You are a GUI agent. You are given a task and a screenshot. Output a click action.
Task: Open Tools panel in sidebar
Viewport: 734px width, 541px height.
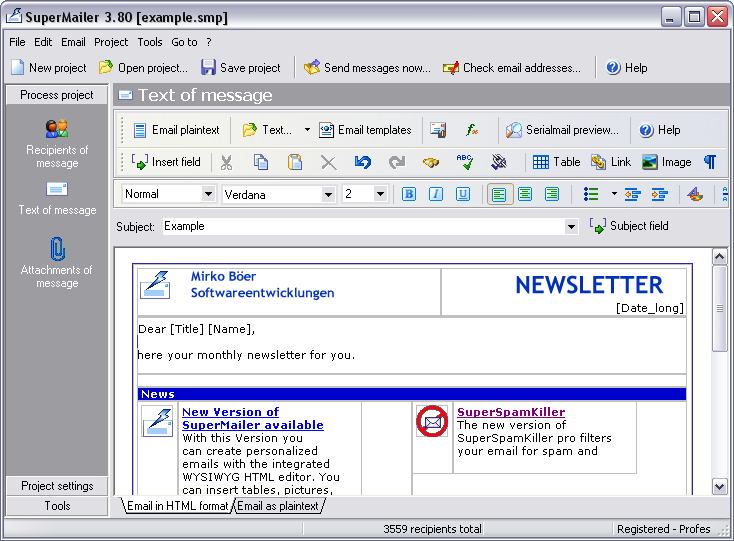coord(57,506)
